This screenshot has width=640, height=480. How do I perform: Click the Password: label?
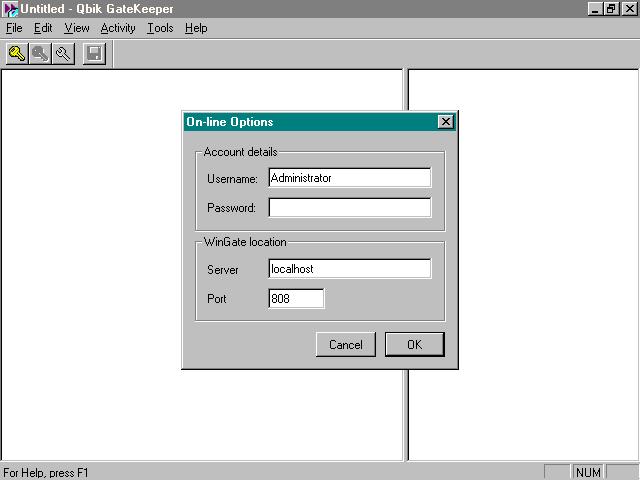pyautogui.click(x=231, y=208)
